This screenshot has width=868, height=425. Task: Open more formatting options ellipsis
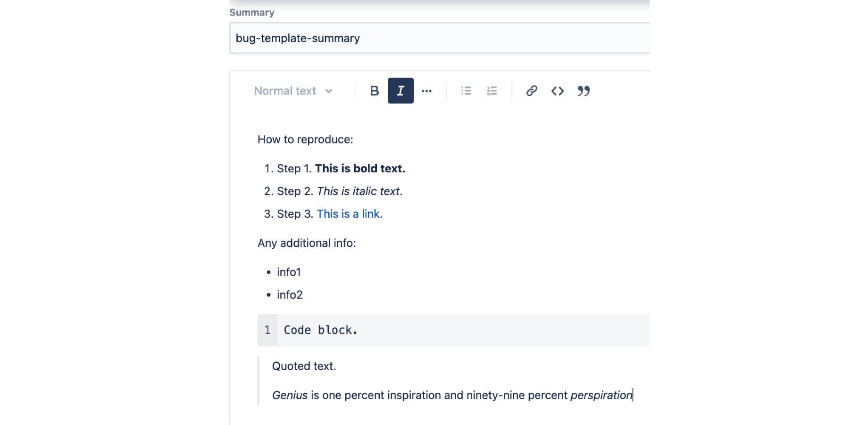(426, 91)
